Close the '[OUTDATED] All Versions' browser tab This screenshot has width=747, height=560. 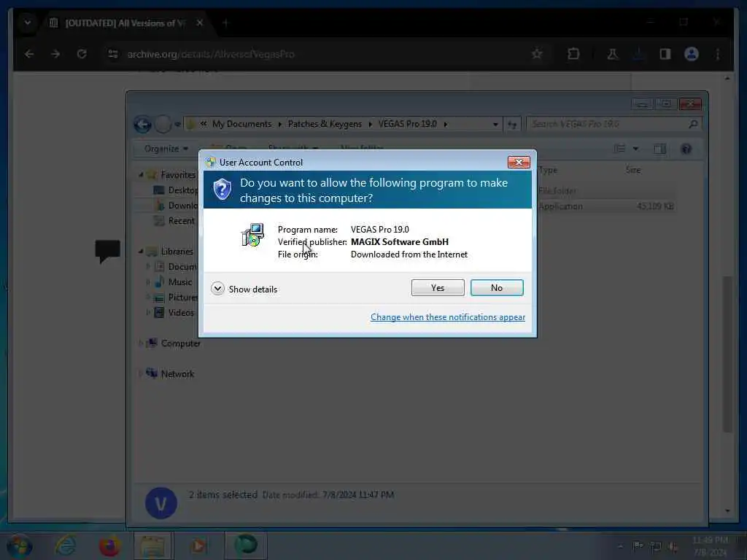tap(200, 23)
